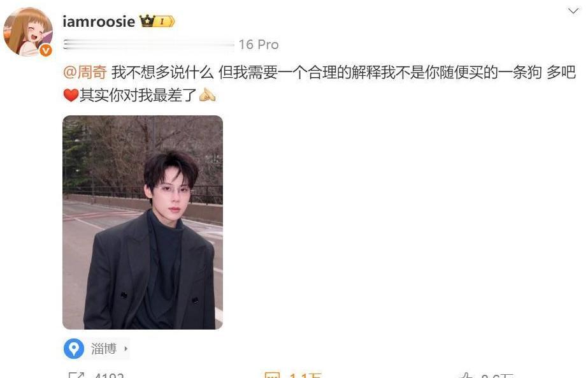Click the red heart emoji in post
This screenshot has width=588, height=378.
click(71, 96)
